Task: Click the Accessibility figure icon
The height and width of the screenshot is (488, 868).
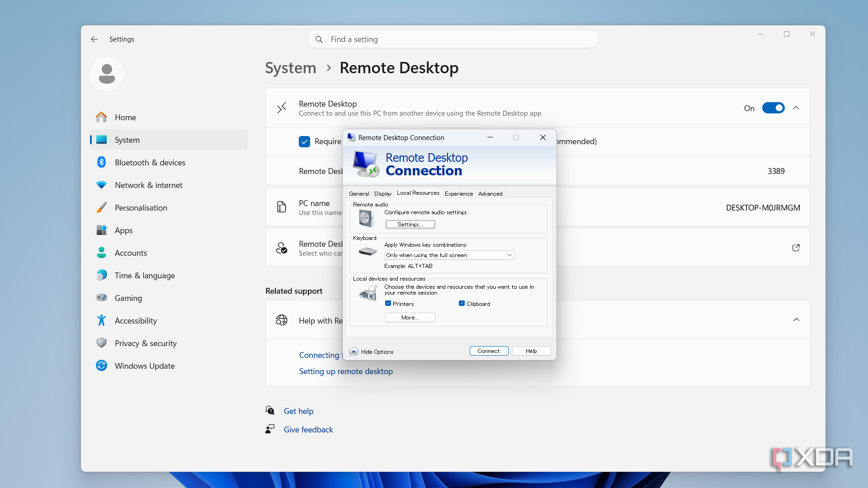Action: (101, 320)
